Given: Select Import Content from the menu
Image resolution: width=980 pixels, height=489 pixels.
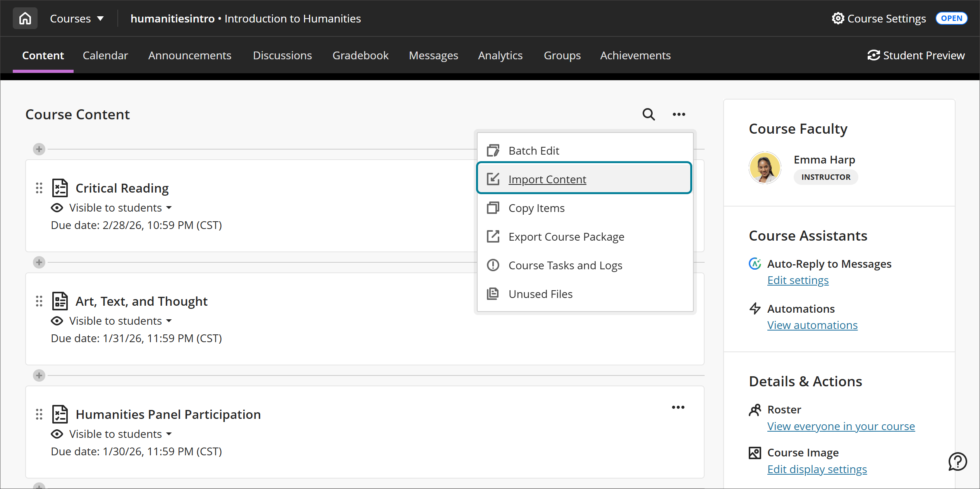Looking at the screenshot, I should point(547,179).
